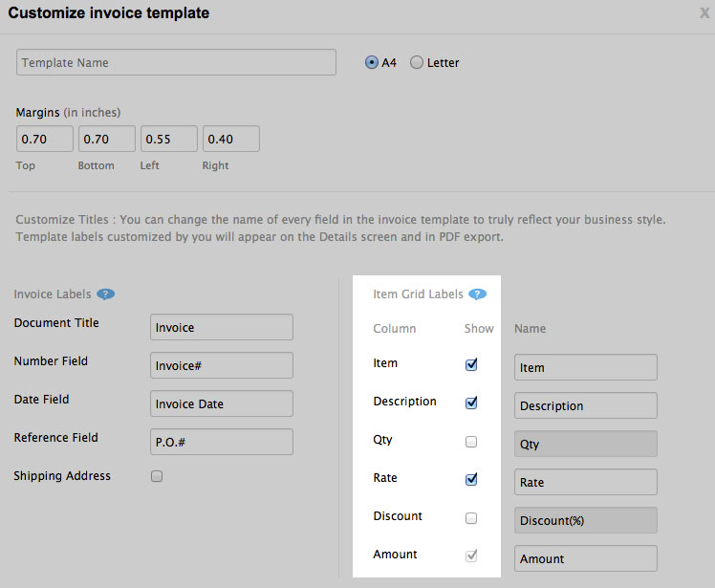
Task: Edit the Number Field input Invoice#
Action: tap(222, 365)
